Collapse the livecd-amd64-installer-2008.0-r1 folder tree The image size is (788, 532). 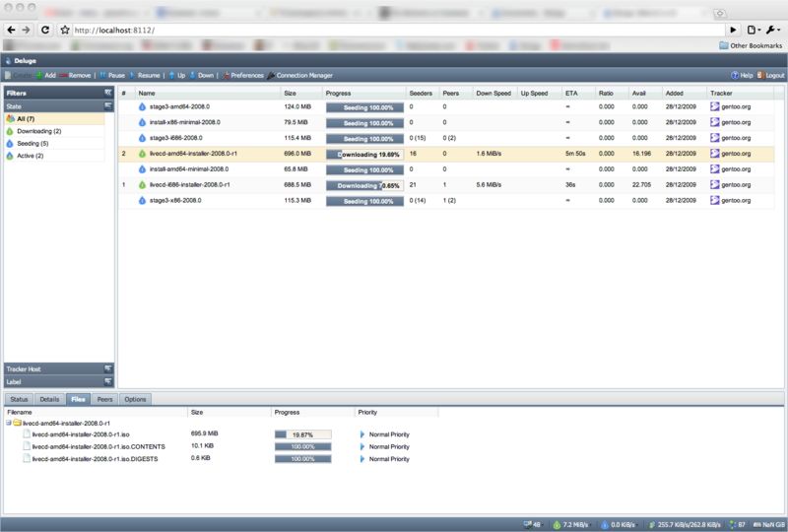point(8,423)
